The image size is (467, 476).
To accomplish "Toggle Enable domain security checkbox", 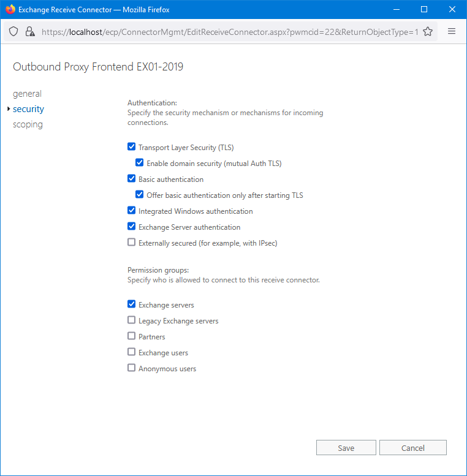I will click(140, 163).
